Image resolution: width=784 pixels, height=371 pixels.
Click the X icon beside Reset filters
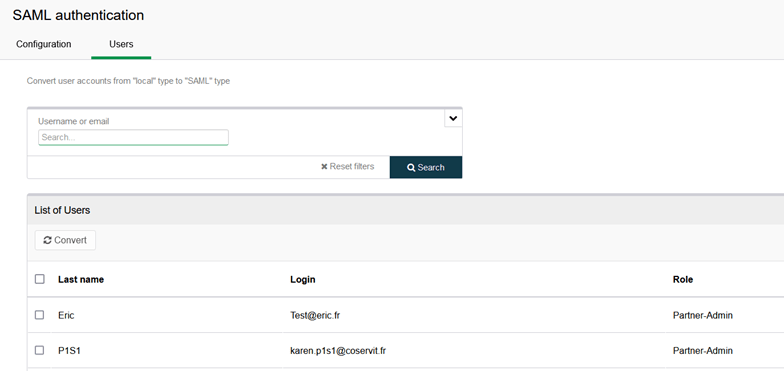point(324,166)
